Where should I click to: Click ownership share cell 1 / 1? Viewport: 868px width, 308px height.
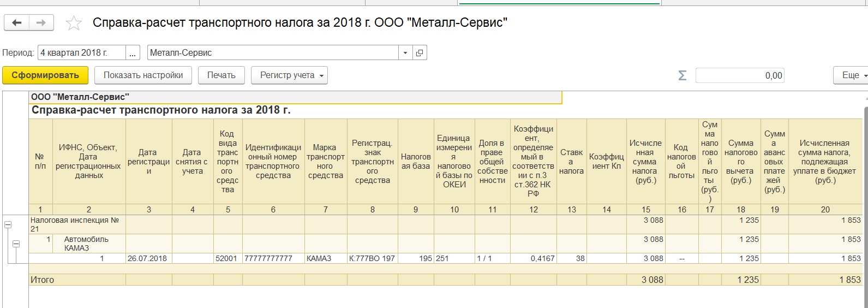tap(492, 258)
